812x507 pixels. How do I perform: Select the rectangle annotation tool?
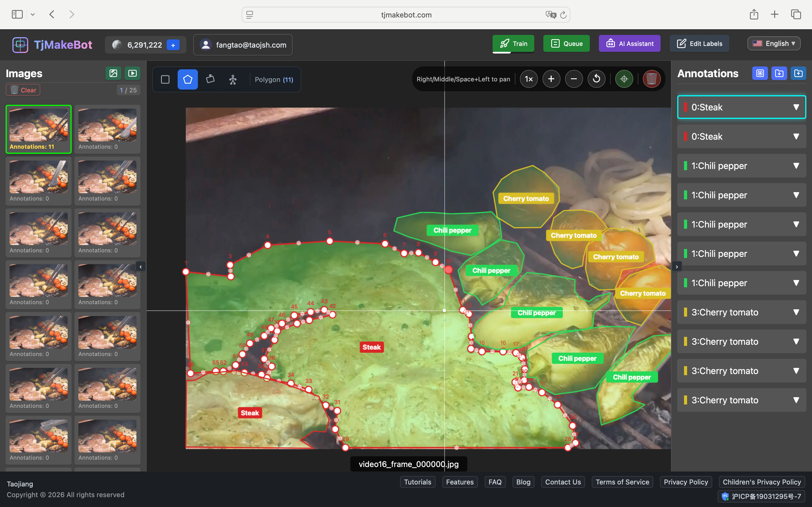tap(165, 79)
